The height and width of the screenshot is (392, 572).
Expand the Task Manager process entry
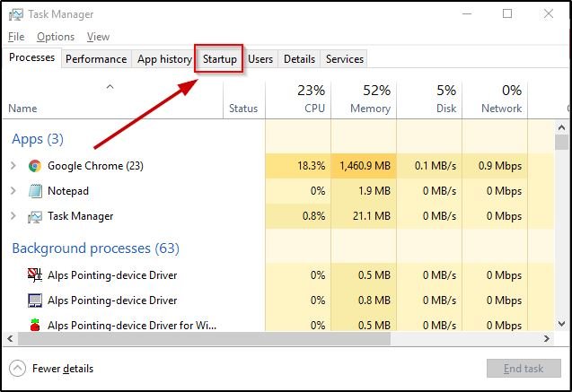[13, 216]
